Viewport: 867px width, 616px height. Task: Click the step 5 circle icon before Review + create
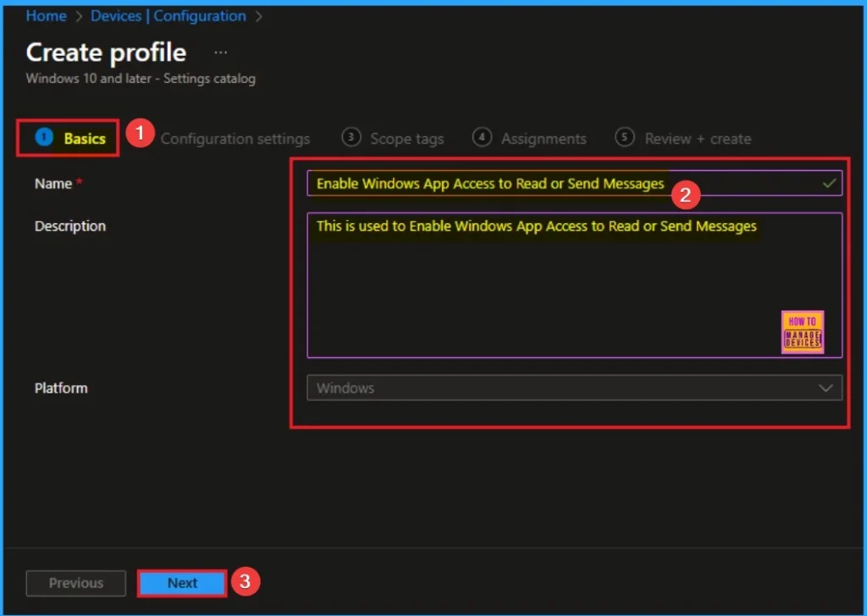point(625,138)
